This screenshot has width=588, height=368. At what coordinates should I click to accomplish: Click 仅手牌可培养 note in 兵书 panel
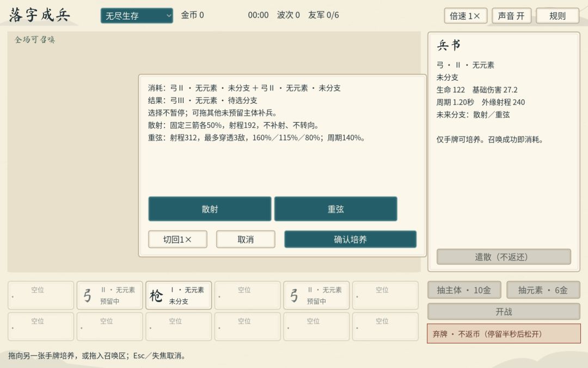(x=490, y=140)
